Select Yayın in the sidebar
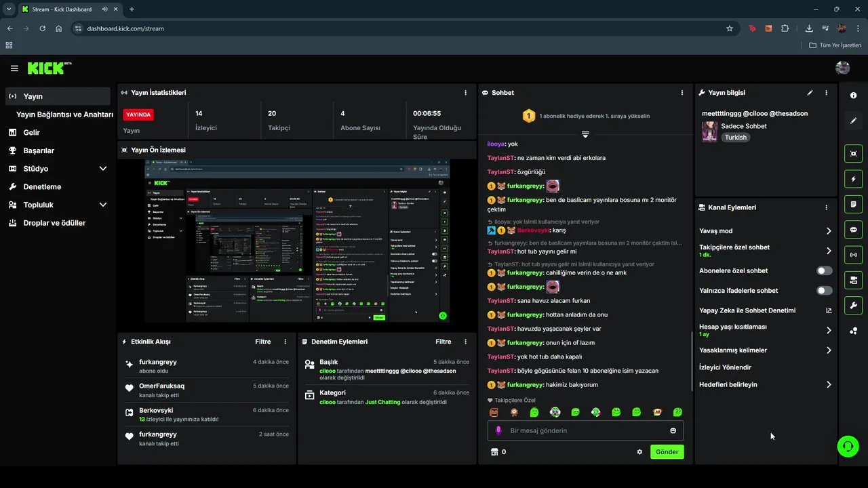The height and width of the screenshot is (488, 868). [58, 96]
